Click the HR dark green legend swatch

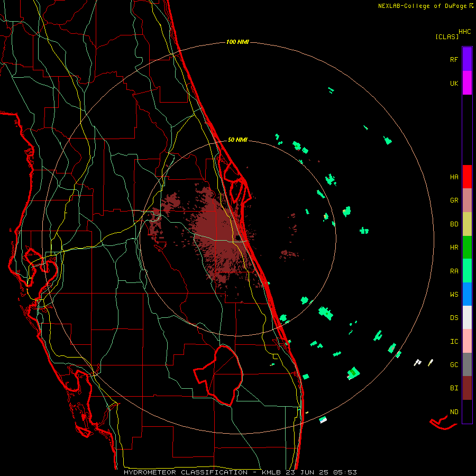point(467,248)
